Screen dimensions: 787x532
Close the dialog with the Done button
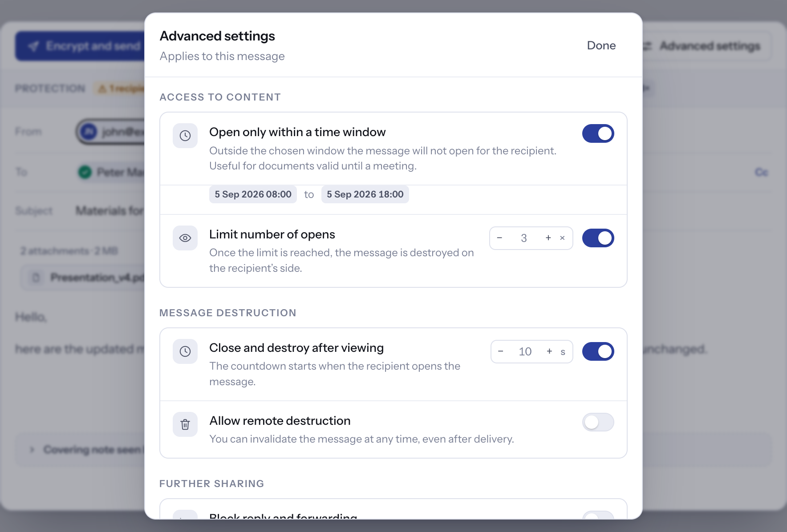point(601,45)
